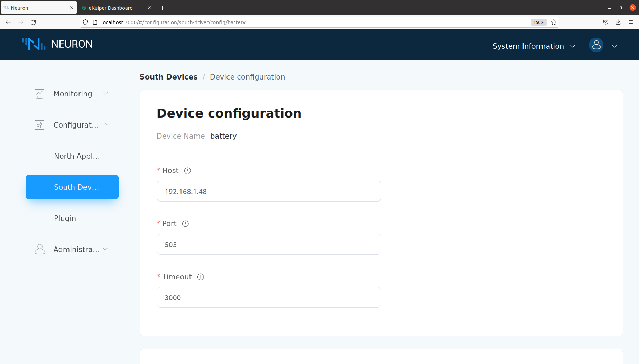Bookmark this page with star icon
The height and width of the screenshot is (364, 639).
(554, 22)
